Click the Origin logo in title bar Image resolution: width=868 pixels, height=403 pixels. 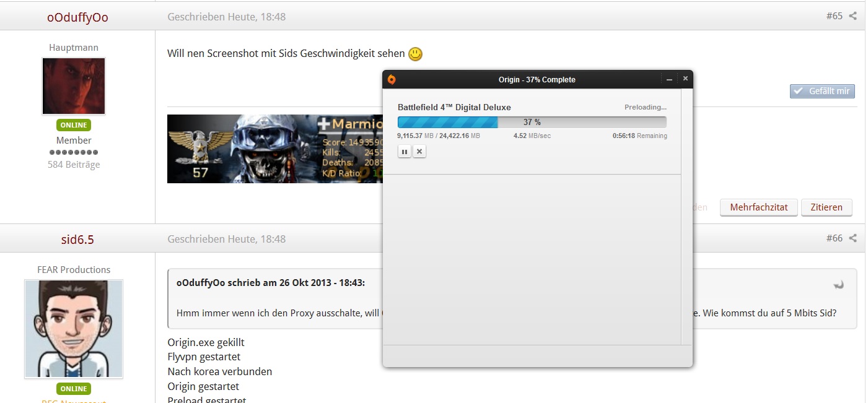(392, 79)
